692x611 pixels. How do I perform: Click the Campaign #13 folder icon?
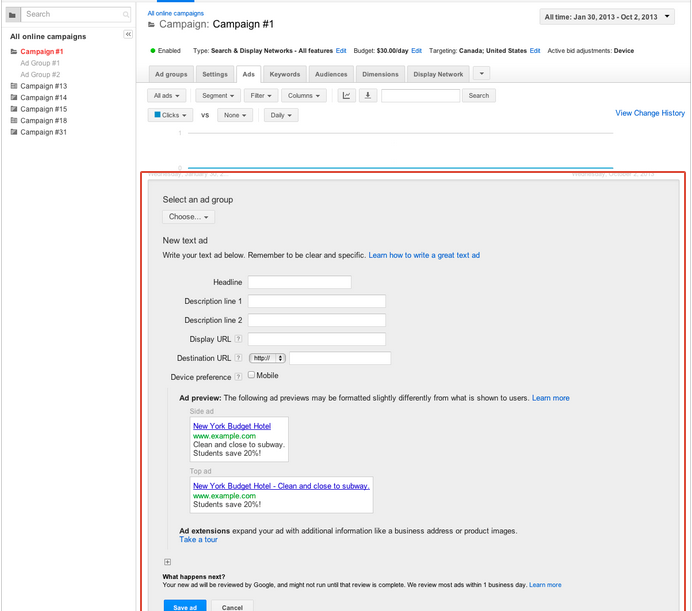(13, 87)
